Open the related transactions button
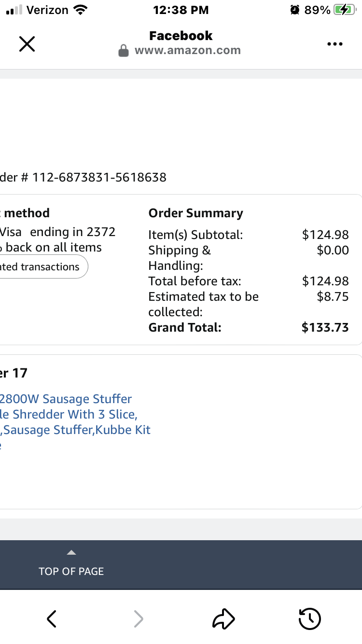This screenshot has height=644, width=362. [44, 266]
